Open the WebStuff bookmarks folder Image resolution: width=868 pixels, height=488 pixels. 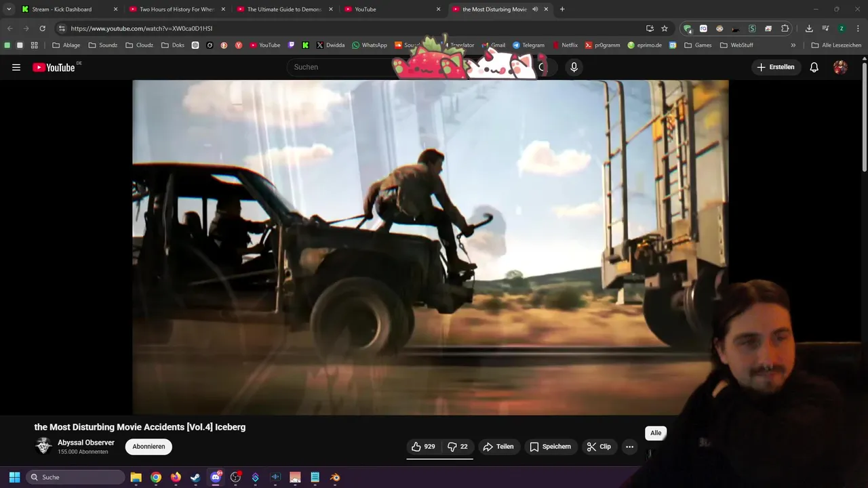click(736, 45)
